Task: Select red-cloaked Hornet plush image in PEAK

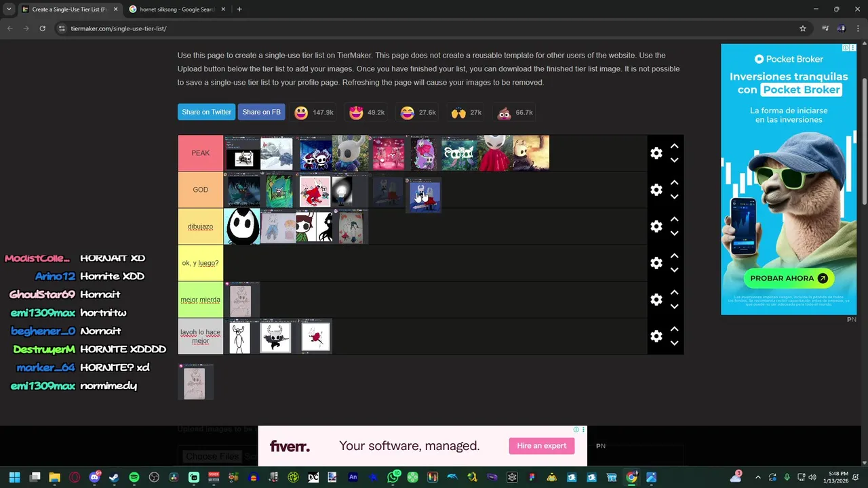Action: coord(495,153)
